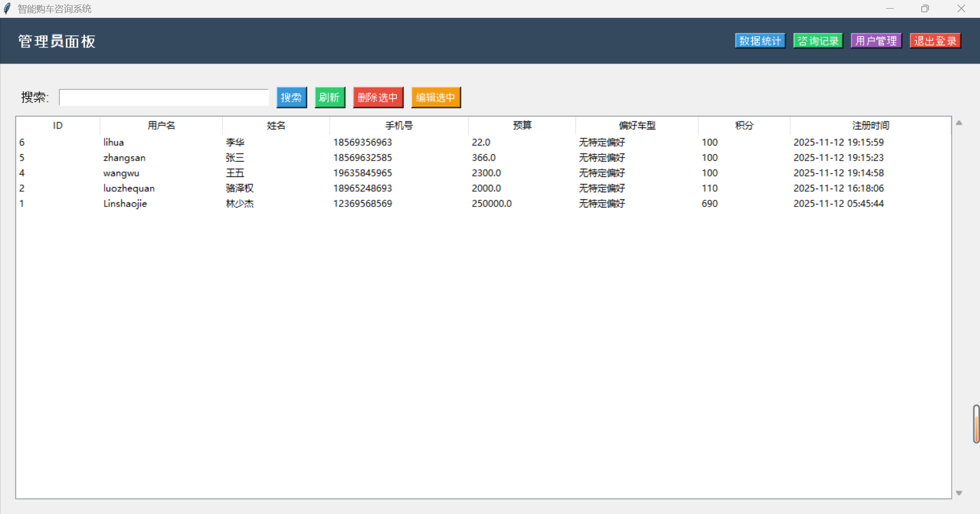
Task: Click the feather app icon in title bar
Action: [x=7, y=9]
